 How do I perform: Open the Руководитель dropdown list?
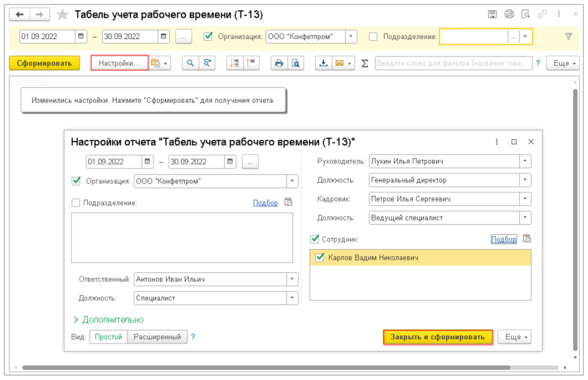click(525, 161)
